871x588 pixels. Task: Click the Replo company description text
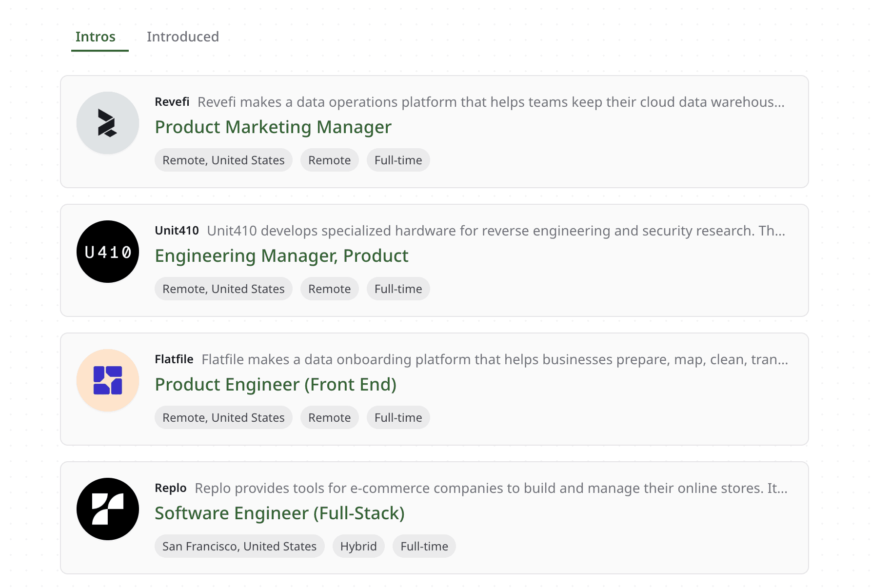[491, 488]
